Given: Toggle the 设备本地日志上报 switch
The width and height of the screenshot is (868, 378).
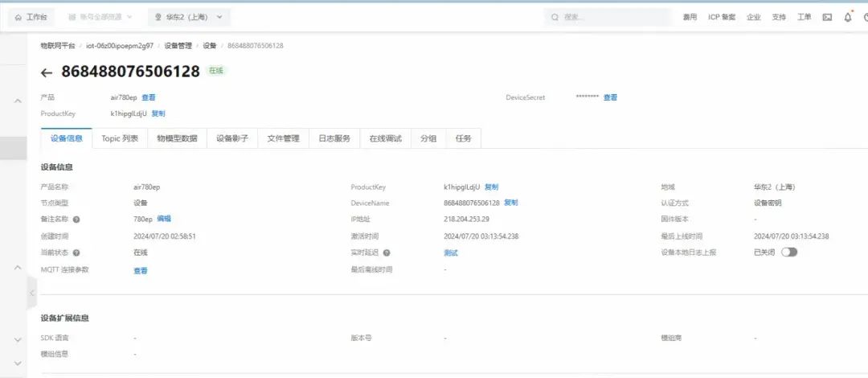Looking at the screenshot, I should coord(789,253).
